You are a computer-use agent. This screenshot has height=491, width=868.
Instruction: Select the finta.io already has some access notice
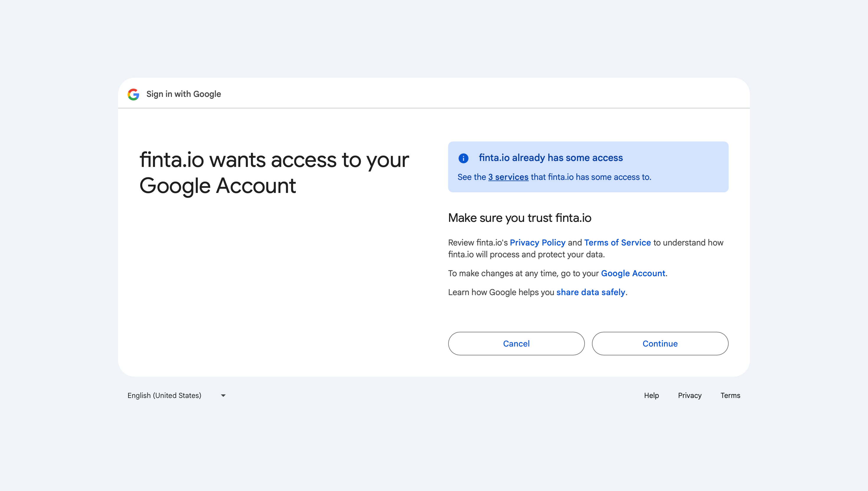551,157
